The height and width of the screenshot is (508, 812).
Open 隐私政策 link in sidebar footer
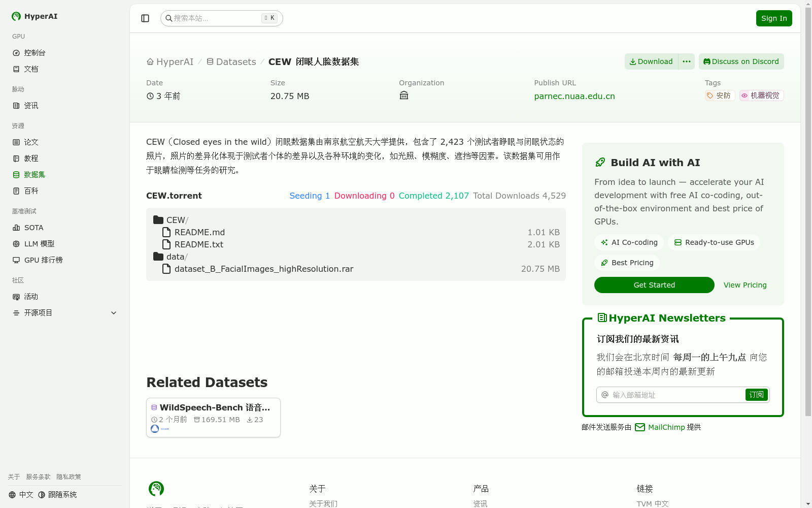click(x=69, y=477)
